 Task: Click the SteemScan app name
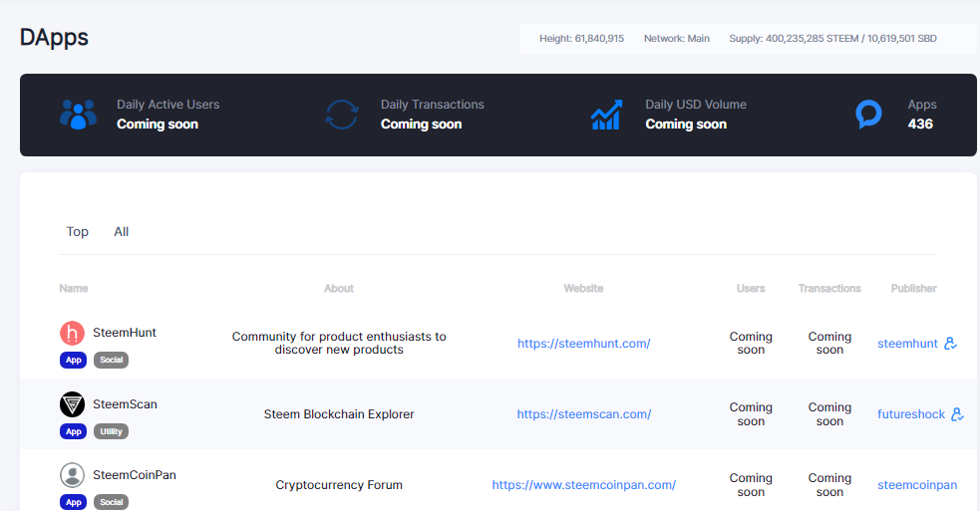[x=125, y=404]
